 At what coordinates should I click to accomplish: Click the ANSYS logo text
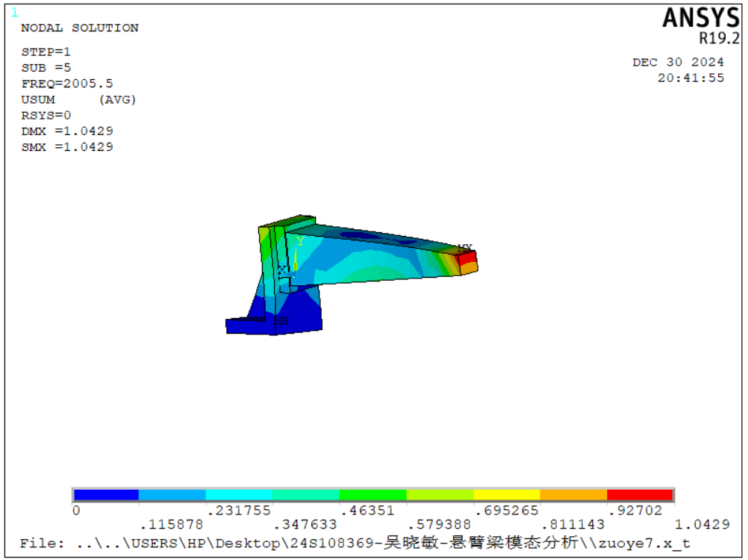[x=701, y=18]
